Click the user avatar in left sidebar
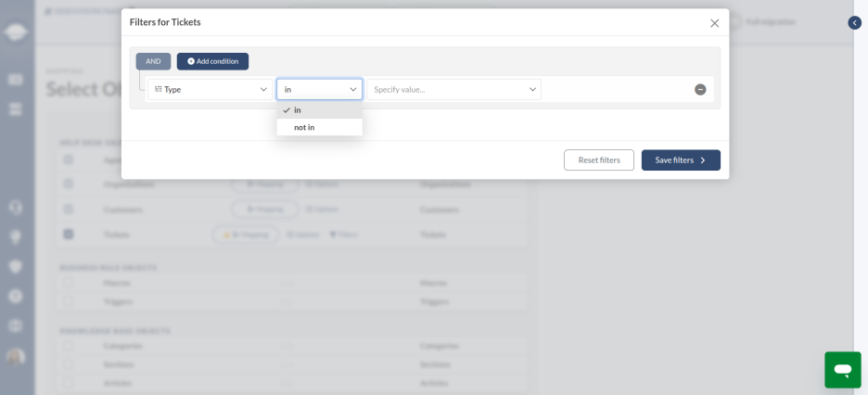The height and width of the screenshot is (395, 868). coord(16,357)
